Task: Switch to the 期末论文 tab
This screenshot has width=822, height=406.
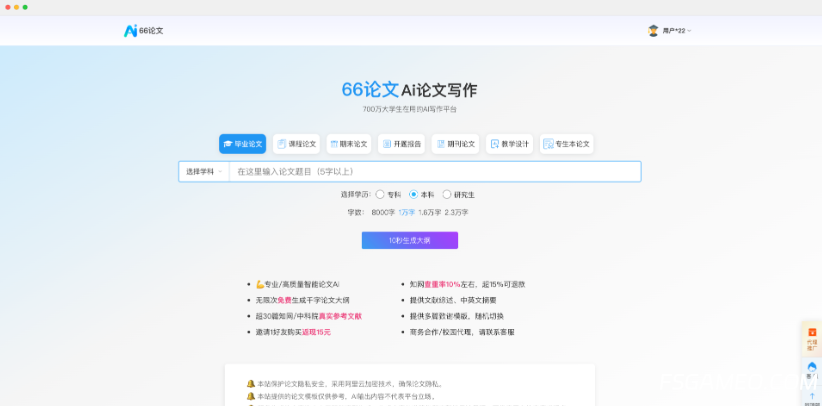Action: pos(349,144)
